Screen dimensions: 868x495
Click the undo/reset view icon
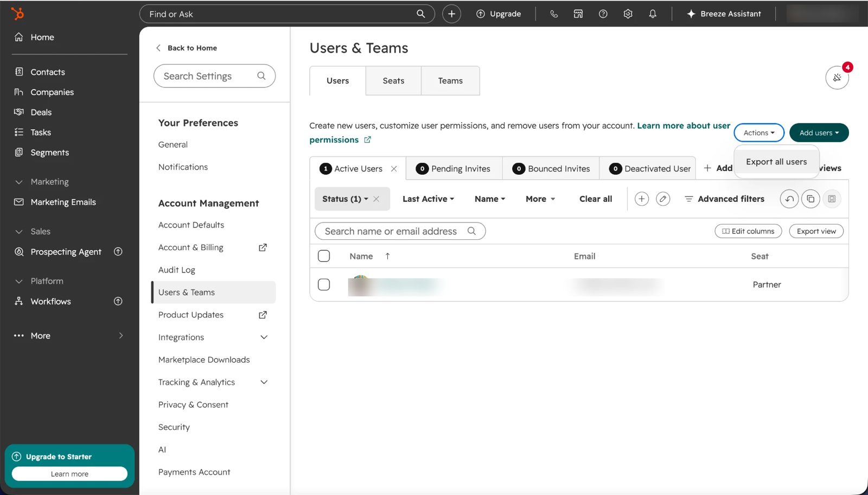coord(789,199)
